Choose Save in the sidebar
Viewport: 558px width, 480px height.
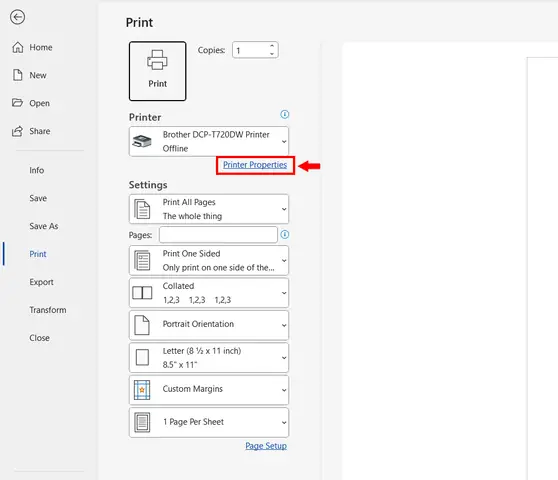(x=38, y=198)
